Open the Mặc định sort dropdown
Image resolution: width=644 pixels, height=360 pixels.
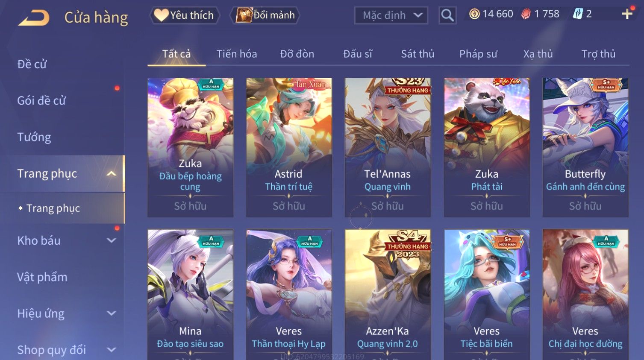pos(391,15)
